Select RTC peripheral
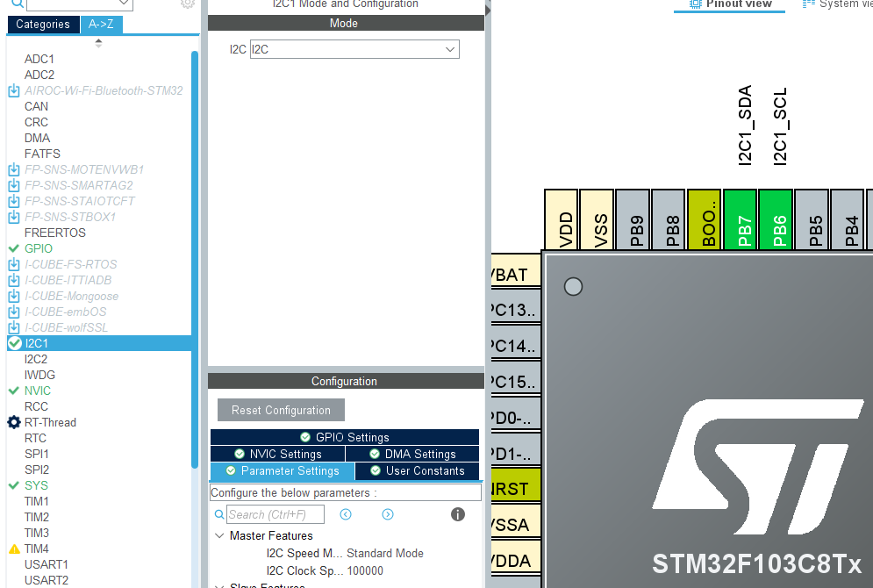 coord(35,438)
